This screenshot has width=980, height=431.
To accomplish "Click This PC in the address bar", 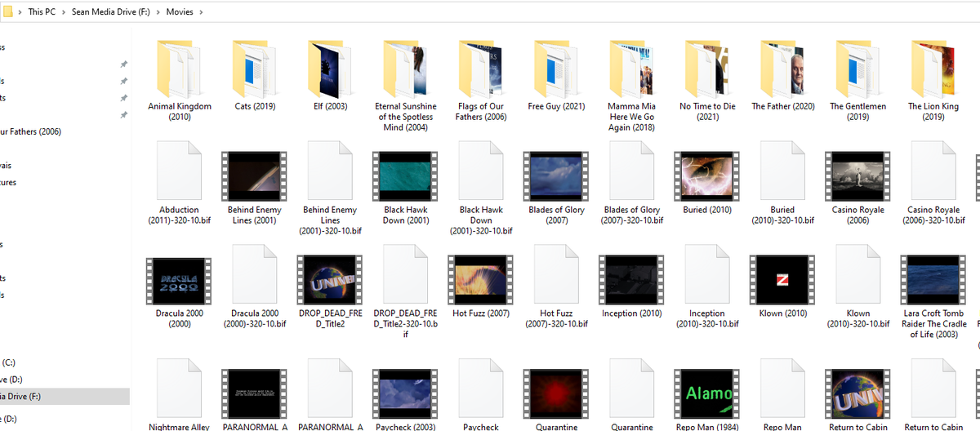I will tap(42, 12).
